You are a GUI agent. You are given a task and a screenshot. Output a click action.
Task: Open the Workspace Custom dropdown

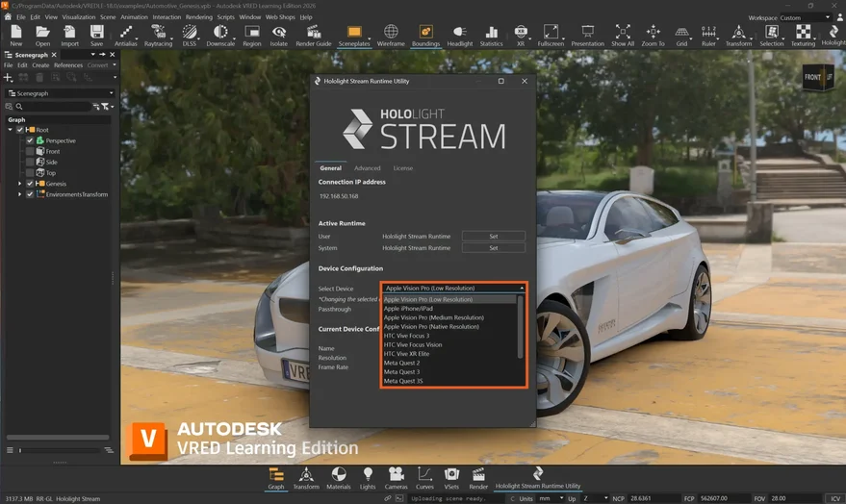(805, 17)
